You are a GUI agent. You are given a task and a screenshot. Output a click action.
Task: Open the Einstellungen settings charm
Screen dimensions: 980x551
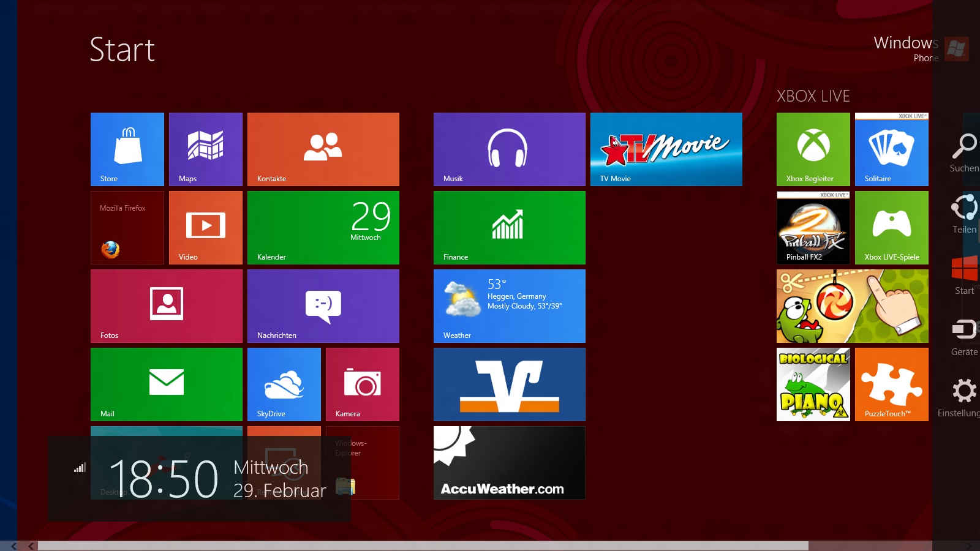[x=959, y=398]
